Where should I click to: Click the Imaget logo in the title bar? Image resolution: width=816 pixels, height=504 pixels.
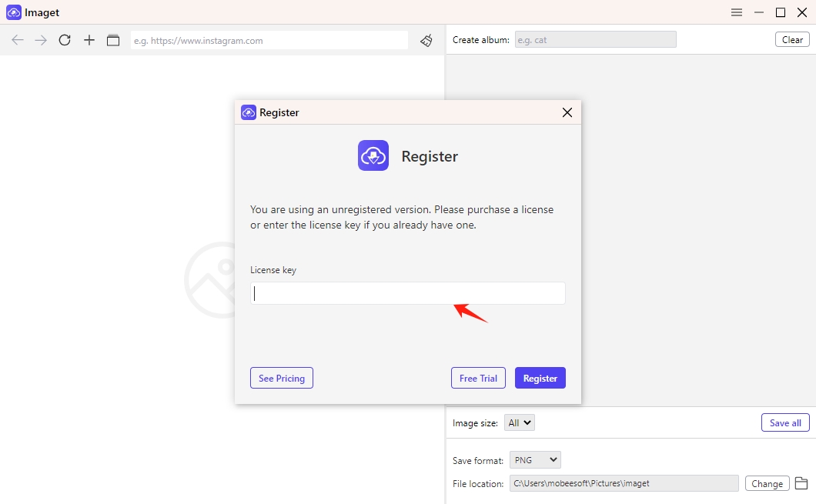[14, 12]
